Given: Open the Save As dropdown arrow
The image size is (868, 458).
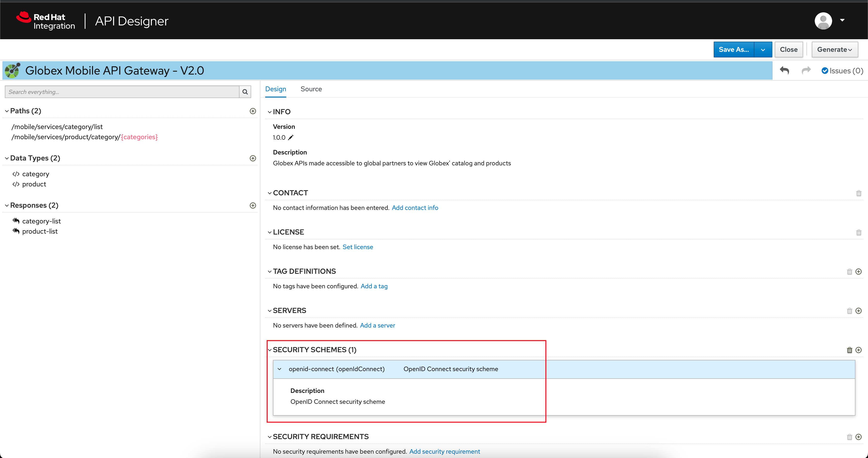Looking at the screenshot, I should [763, 50].
